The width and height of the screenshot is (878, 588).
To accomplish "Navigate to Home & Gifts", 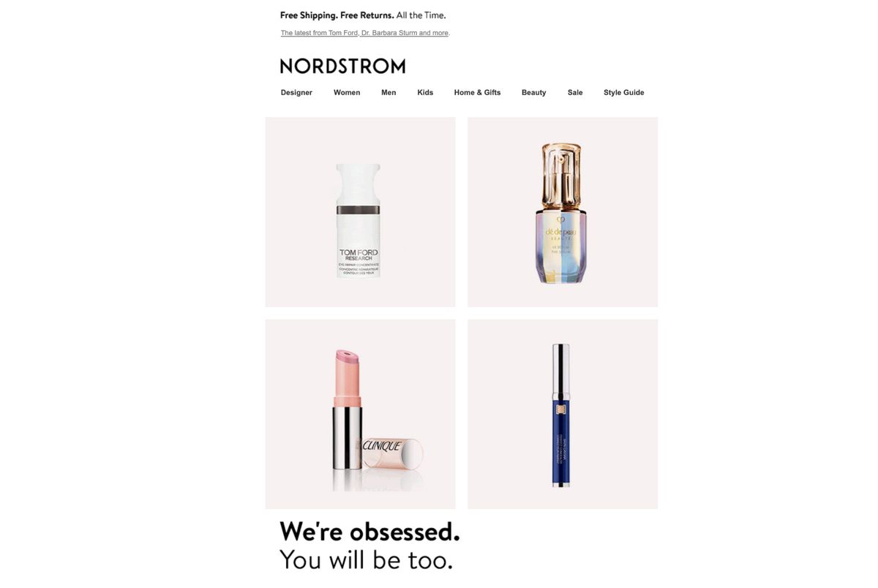I will (477, 92).
